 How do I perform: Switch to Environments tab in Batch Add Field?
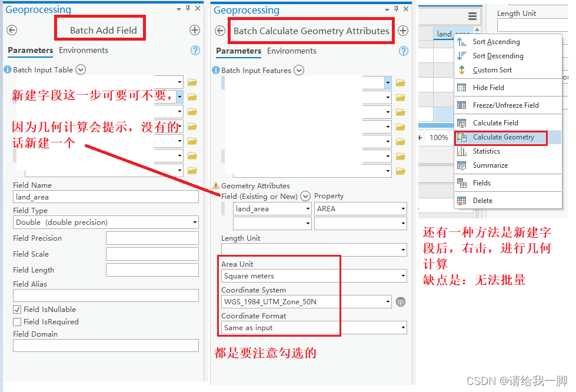[x=84, y=51]
